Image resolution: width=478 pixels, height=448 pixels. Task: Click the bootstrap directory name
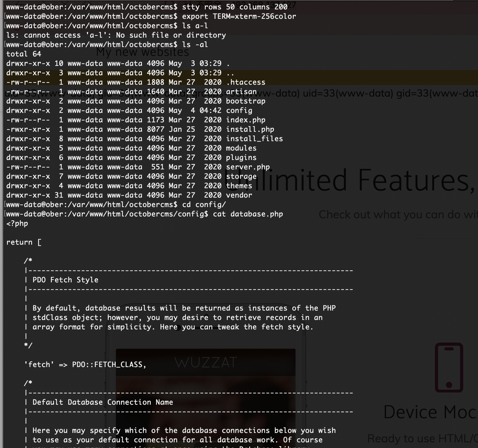[246, 101]
